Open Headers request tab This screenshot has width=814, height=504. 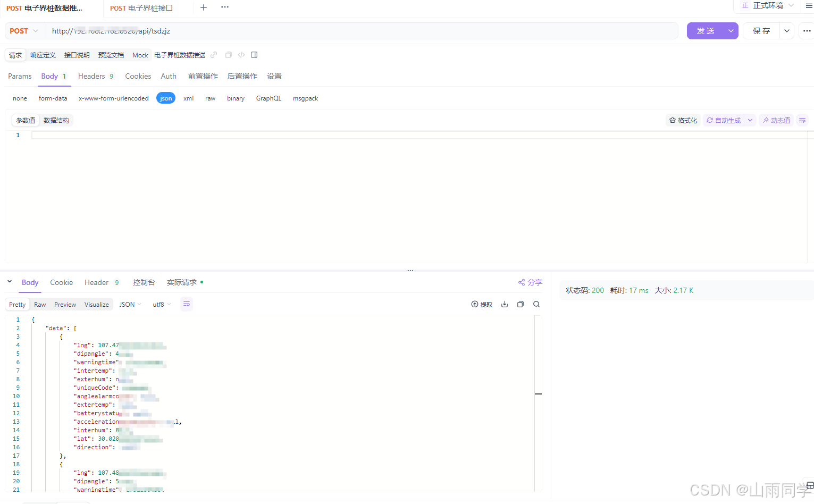[96, 76]
